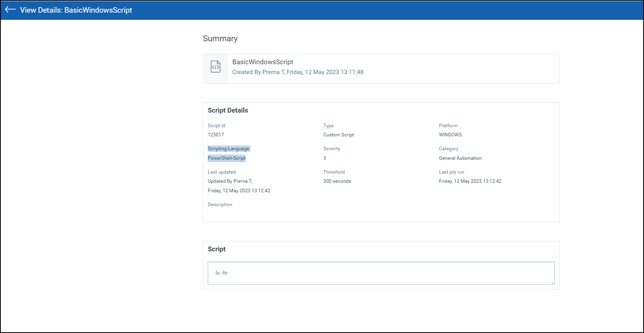The width and height of the screenshot is (644, 333).
Task: Grab the script textarea resize handle
Action: click(553, 283)
